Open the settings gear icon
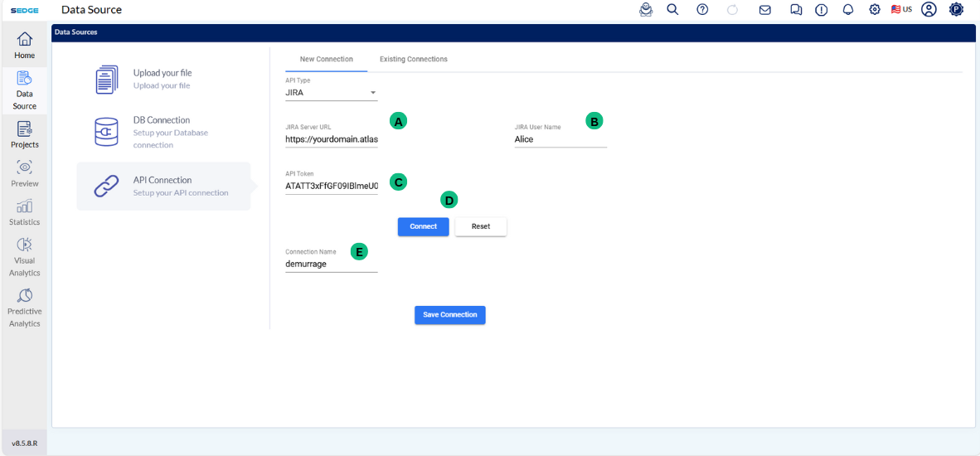The height and width of the screenshot is (456, 980). tap(875, 10)
